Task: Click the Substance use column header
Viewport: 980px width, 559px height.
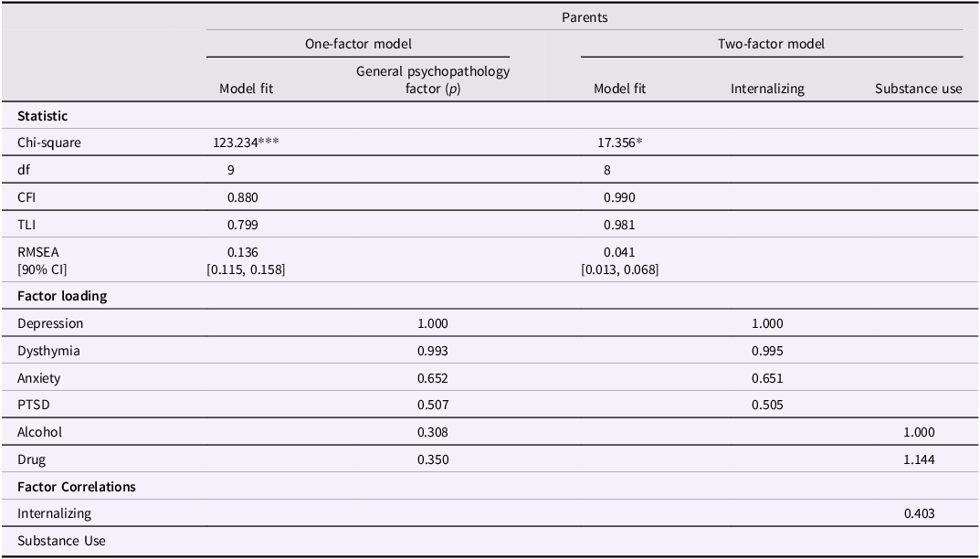Action: point(918,89)
